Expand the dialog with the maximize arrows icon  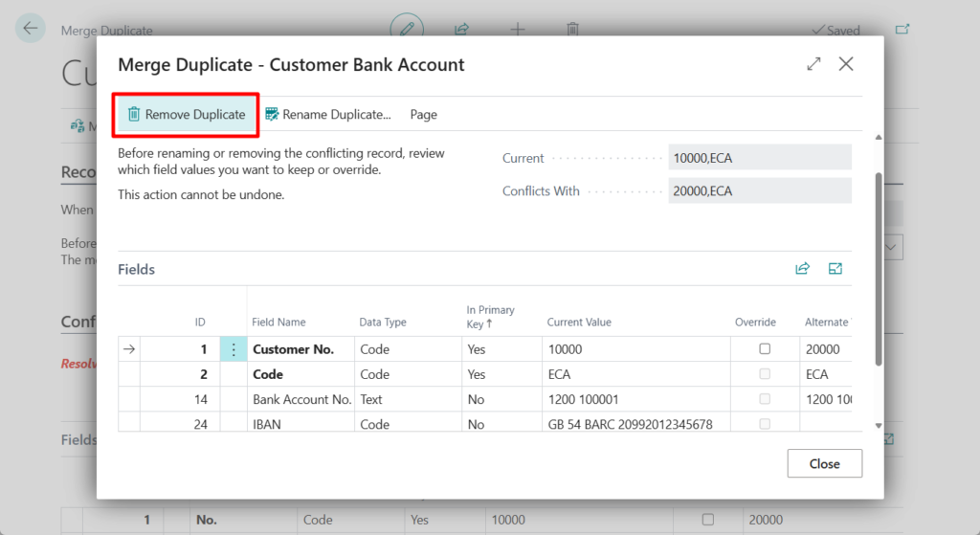pos(813,64)
